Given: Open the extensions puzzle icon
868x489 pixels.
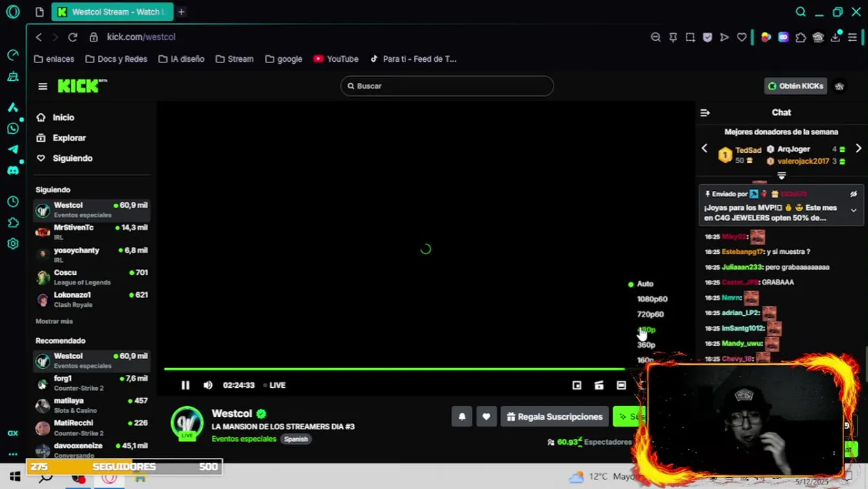Looking at the screenshot, I should tap(801, 37).
